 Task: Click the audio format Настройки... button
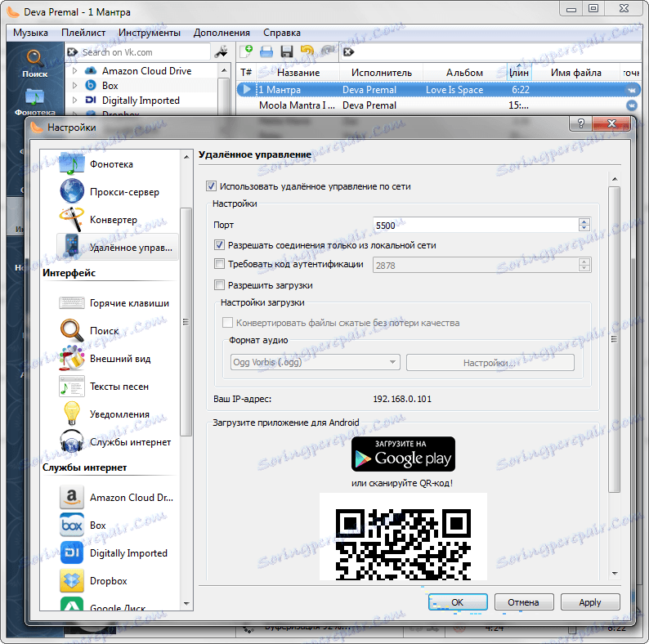(490, 363)
